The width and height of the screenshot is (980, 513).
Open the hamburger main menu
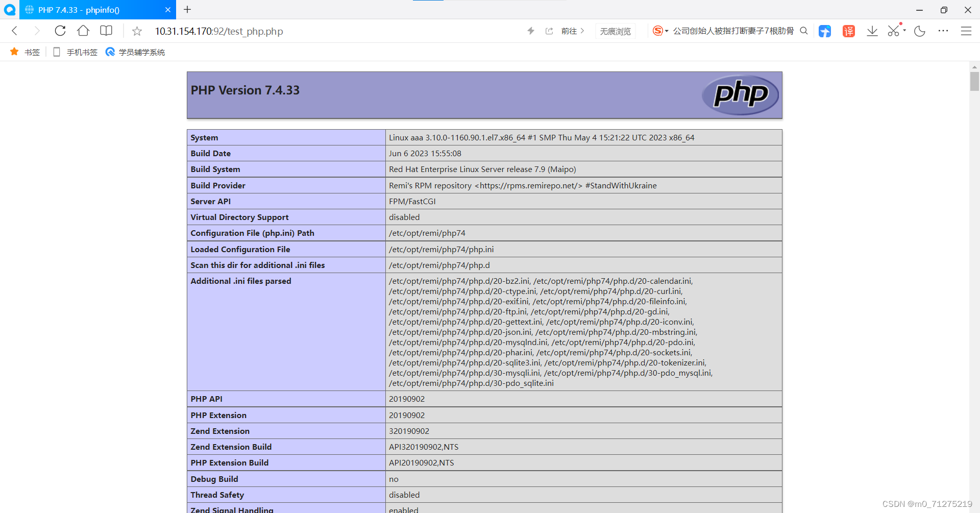966,31
